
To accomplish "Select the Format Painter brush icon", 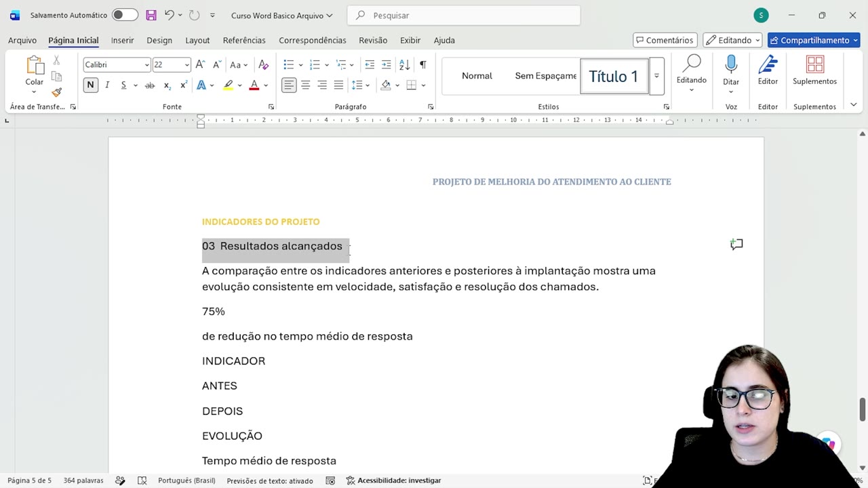I will (56, 91).
